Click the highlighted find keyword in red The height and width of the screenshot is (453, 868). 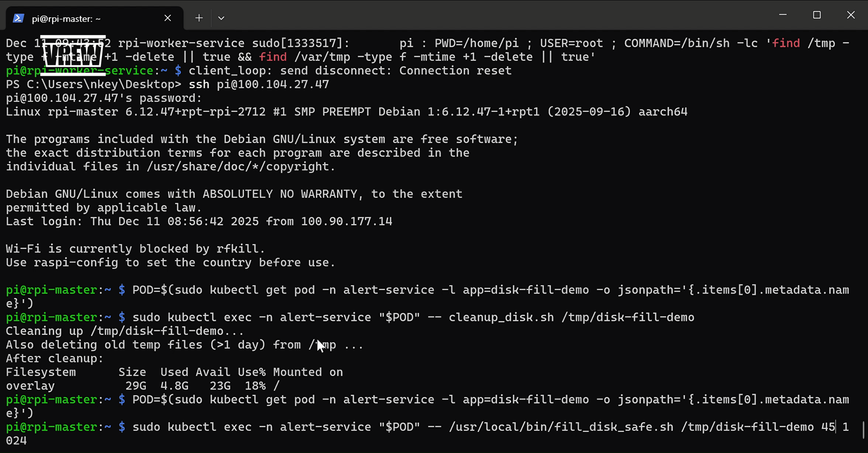pos(273,56)
